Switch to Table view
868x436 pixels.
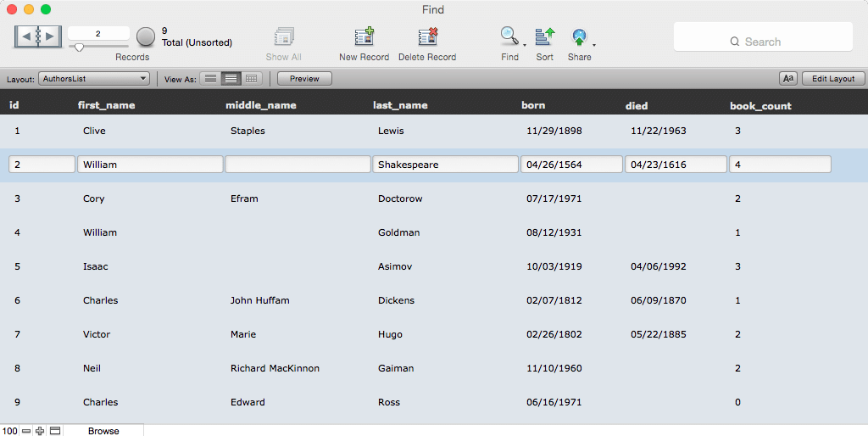tap(251, 79)
